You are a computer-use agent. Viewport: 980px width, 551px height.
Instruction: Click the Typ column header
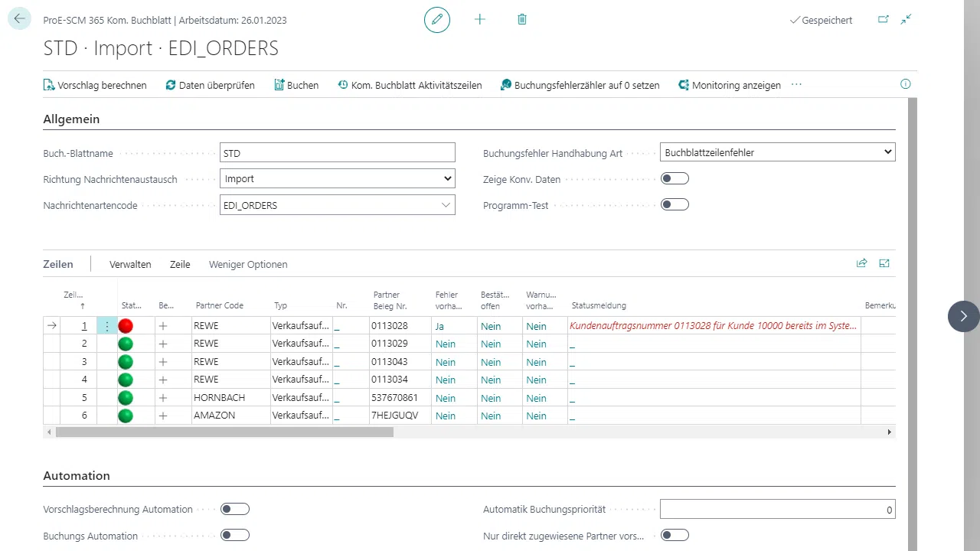(281, 305)
